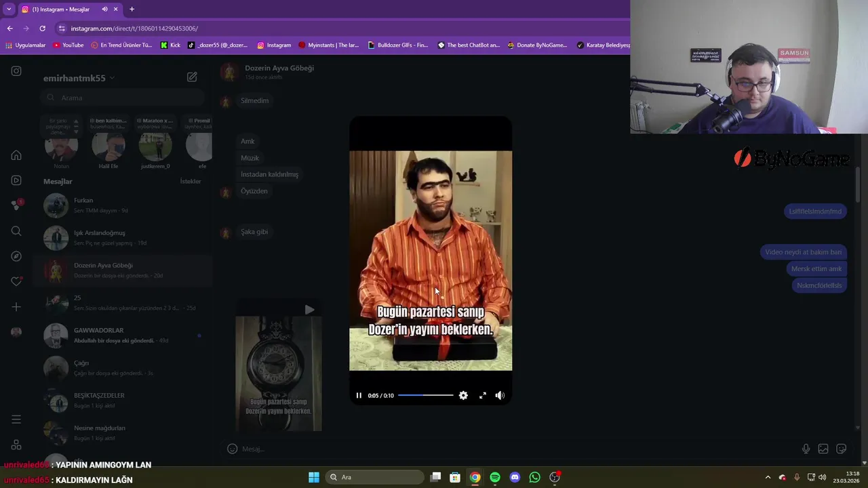Open the profile avatar in the sidebar
Screen dimensions: 868x488
coord(16,332)
